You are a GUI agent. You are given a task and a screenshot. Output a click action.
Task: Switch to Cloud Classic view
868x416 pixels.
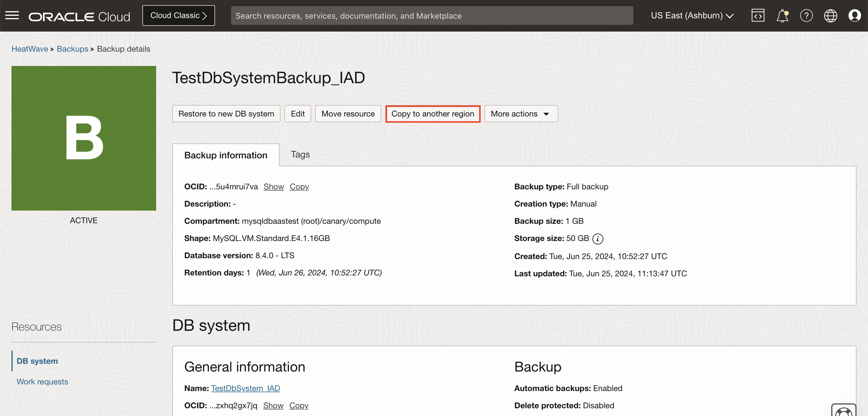tap(178, 15)
